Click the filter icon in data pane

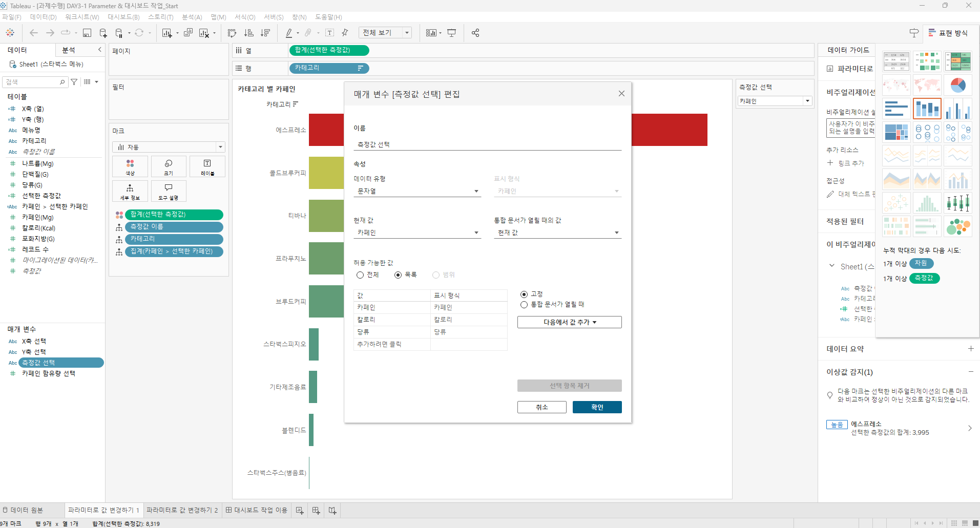coord(74,82)
